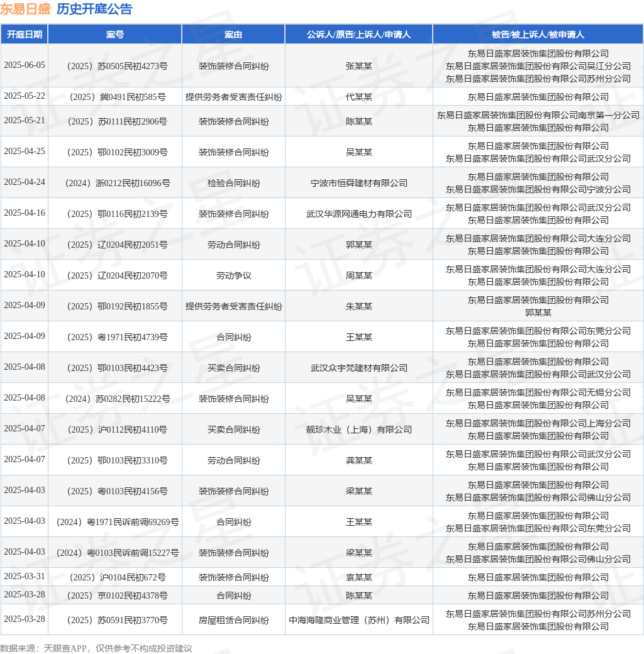The height and width of the screenshot is (654, 644).
Task: Click plaintiff 郭某某 in plaintiff column
Action: click(x=358, y=245)
